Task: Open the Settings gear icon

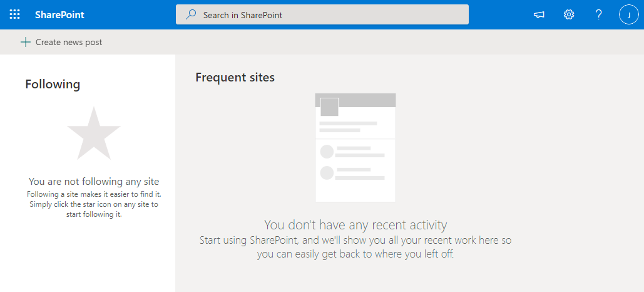Action: click(x=569, y=15)
